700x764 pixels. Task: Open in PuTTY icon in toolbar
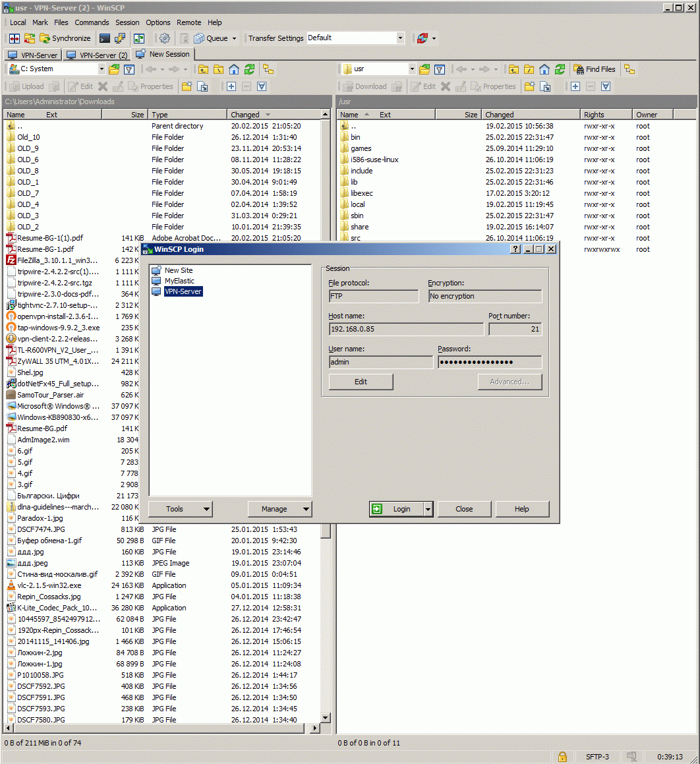point(120,38)
